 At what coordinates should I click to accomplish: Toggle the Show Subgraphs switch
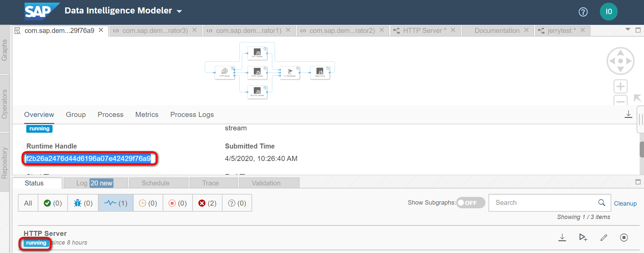pos(471,203)
